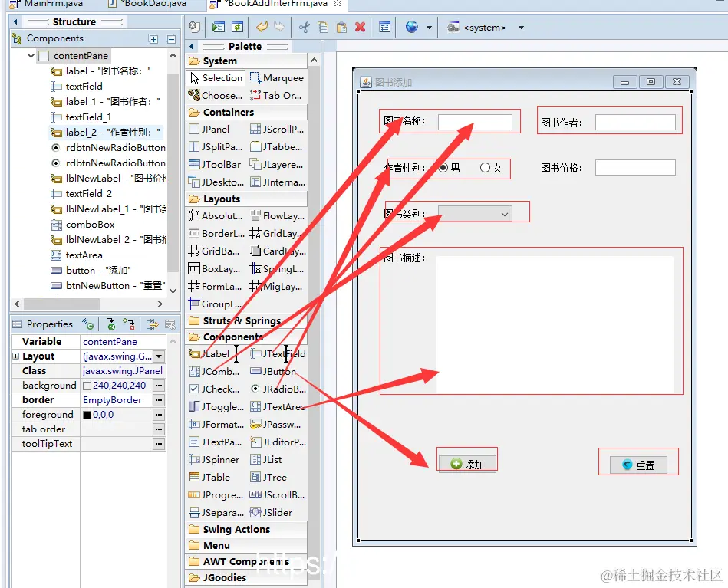Select the first rdbtnNewRadioButton tree item
Viewport: 728px width, 588px height.
coord(107,148)
